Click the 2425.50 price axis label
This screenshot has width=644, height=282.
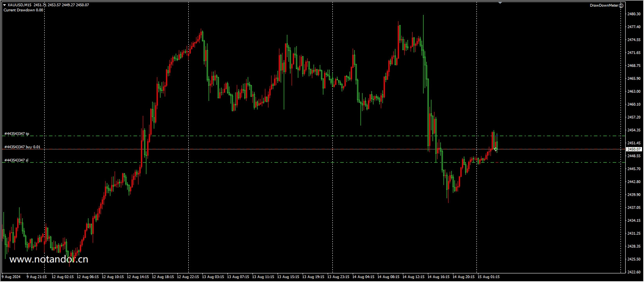[634, 259]
